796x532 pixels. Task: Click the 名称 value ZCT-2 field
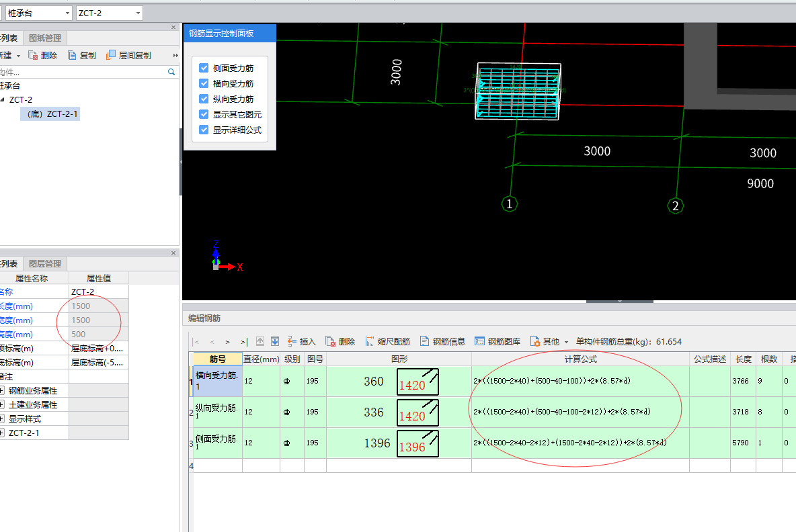(98, 292)
